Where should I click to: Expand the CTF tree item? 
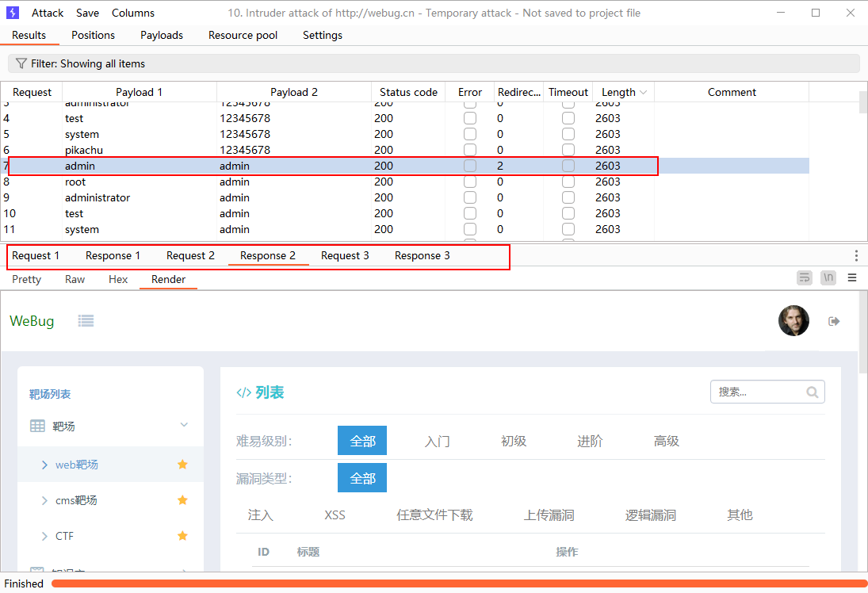[x=44, y=537]
